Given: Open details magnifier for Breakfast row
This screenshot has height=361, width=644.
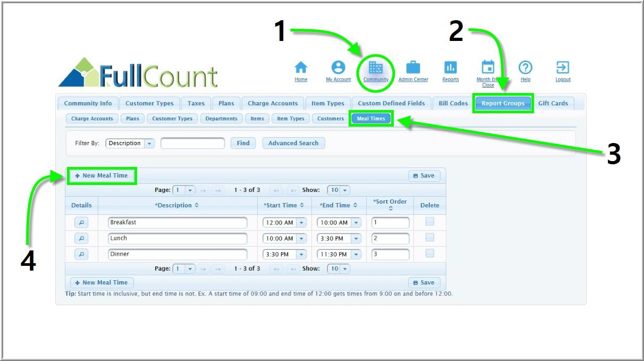Looking at the screenshot, I should tap(81, 222).
